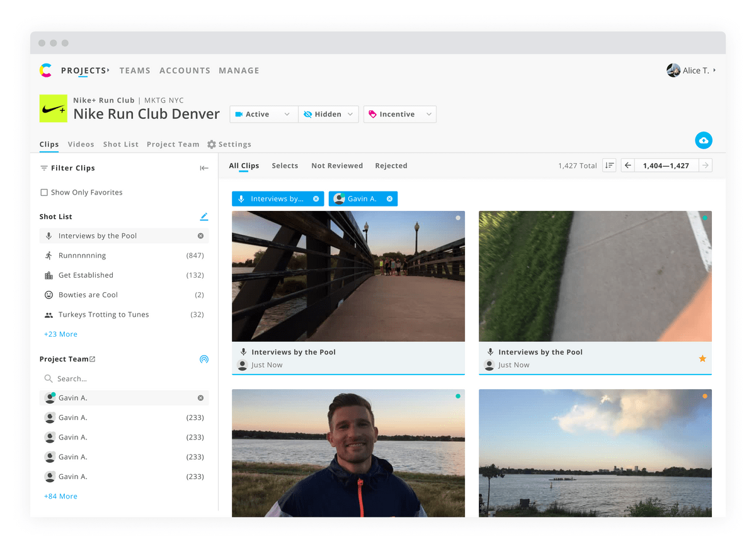Collapse the Filter Clips sidebar arrow

pyautogui.click(x=204, y=168)
